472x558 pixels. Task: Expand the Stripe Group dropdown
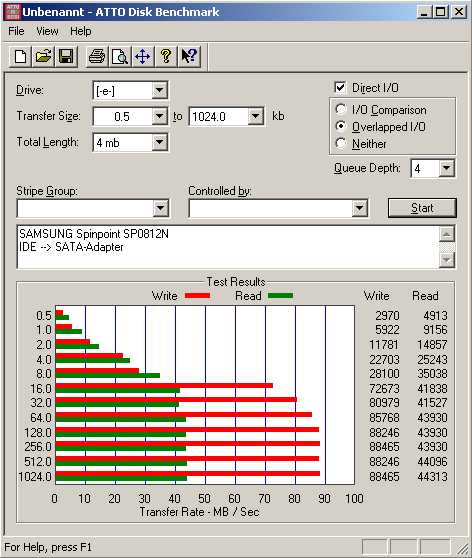tap(161, 208)
